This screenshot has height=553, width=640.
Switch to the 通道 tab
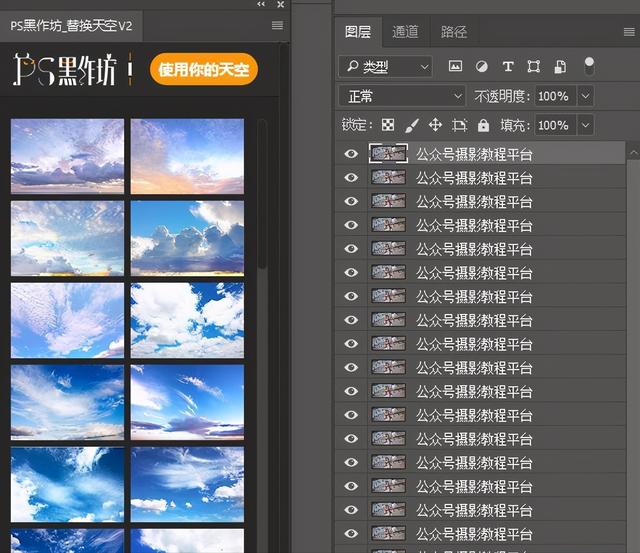405,32
